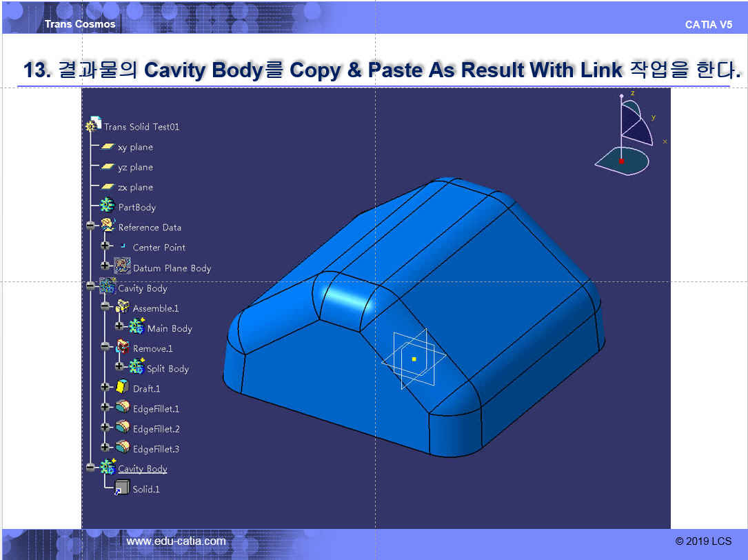Select the 'EdgeFillet.3' label
The width and height of the screenshot is (748, 560).
(156, 449)
